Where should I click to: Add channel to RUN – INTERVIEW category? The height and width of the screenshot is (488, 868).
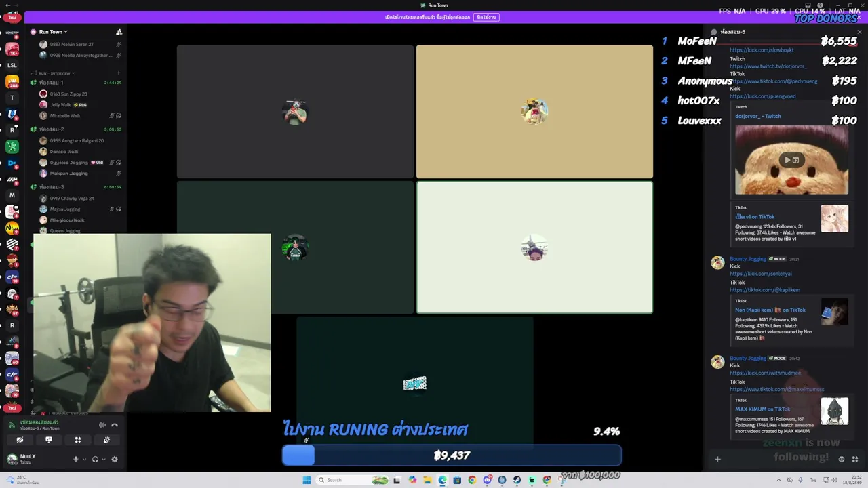pos(119,73)
